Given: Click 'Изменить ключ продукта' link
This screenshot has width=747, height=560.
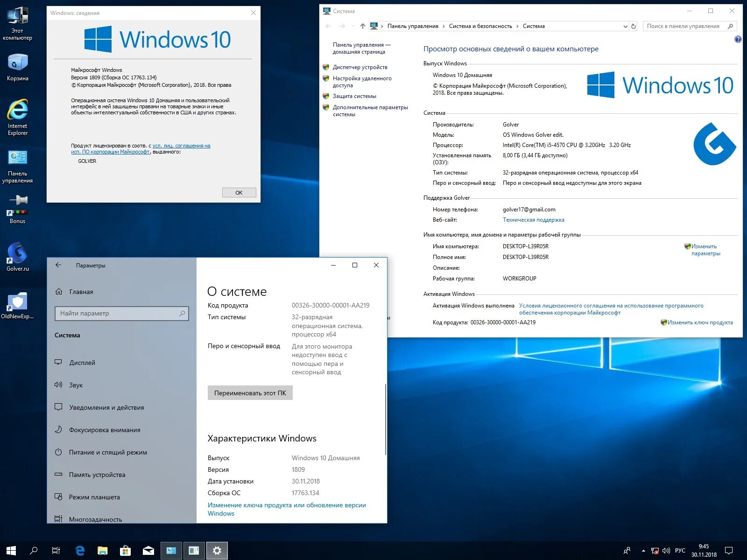Looking at the screenshot, I should [x=700, y=322].
